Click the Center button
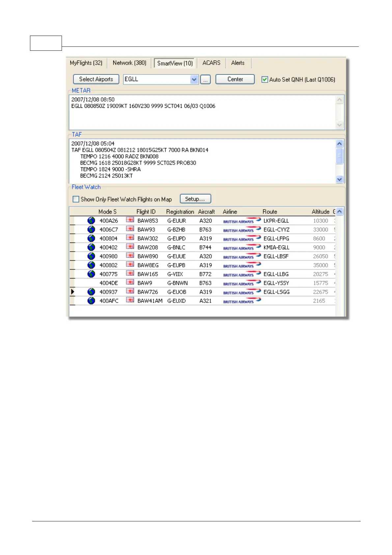392x555 pixels. click(x=235, y=79)
